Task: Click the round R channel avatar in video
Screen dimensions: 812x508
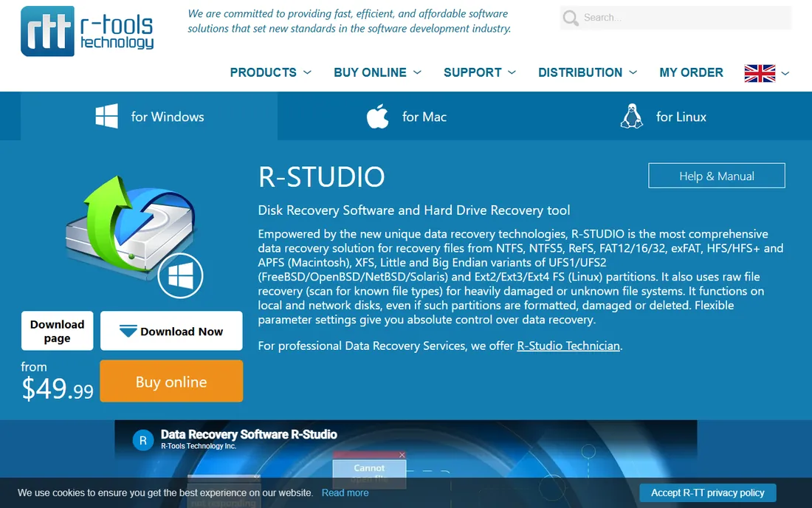Action: [x=143, y=440]
